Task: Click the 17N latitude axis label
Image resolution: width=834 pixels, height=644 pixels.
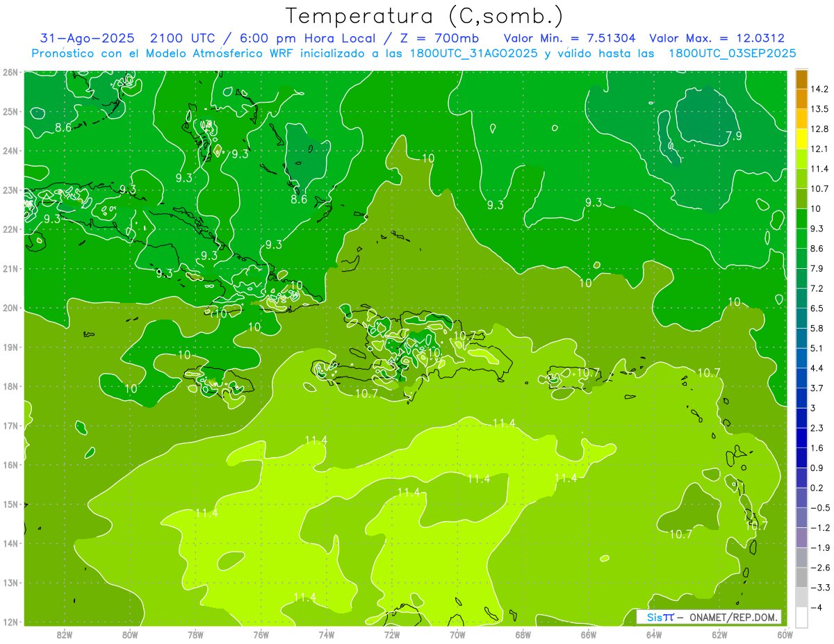Action: (x=10, y=426)
